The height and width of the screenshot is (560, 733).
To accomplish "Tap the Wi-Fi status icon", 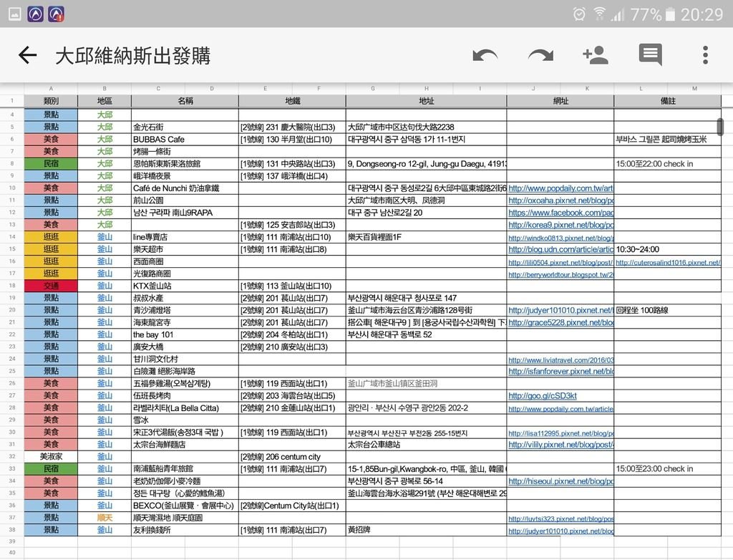I will pos(599,14).
